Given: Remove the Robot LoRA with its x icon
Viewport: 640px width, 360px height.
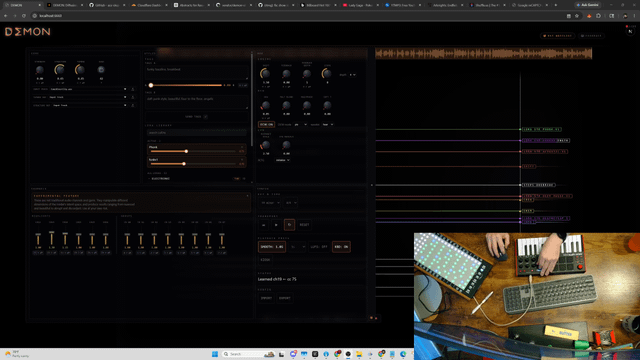Looking at the screenshot, I should (242, 160).
